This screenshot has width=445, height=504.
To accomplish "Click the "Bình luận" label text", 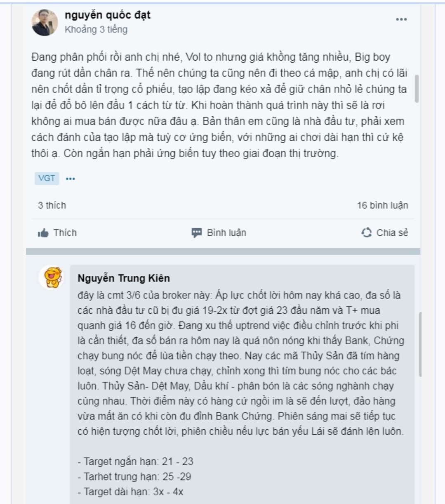I will tap(226, 233).
